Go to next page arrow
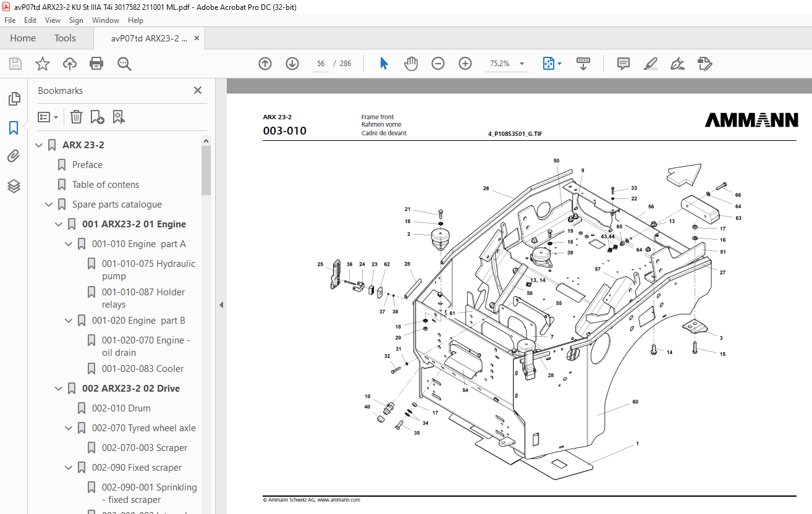The width and height of the screenshot is (812, 514). (292, 64)
